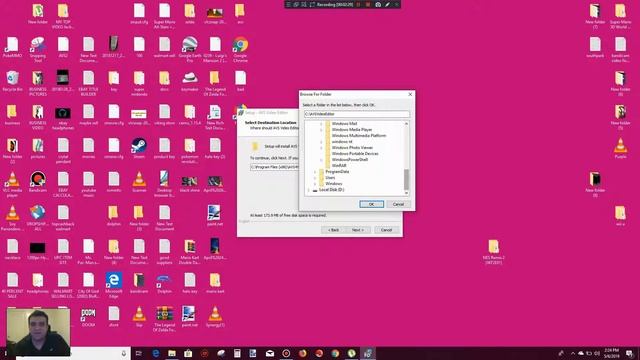Cancel the AVS Video Editor Setup wizard

click(386, 230)
